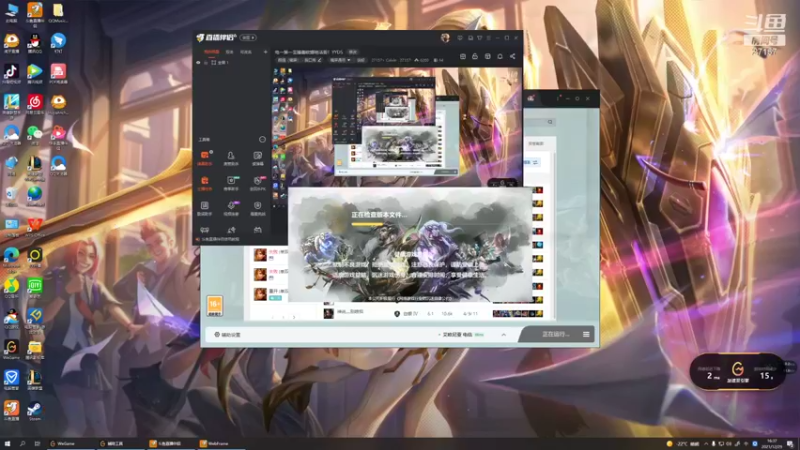The image size is (800, 450).
Task: Open the Recycle Bin on desktop
Action: (11, 195)
